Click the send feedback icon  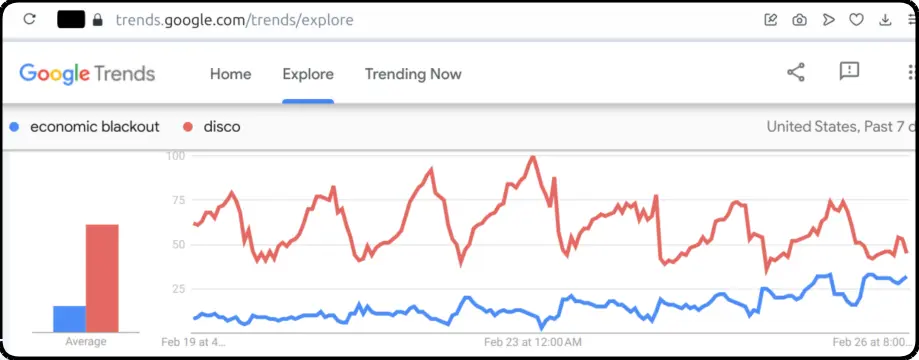click(x=849, y=72)
